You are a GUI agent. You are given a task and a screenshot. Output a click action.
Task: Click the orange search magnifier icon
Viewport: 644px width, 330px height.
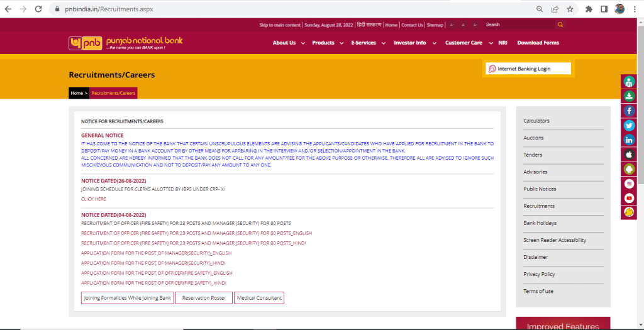(560, 25)
